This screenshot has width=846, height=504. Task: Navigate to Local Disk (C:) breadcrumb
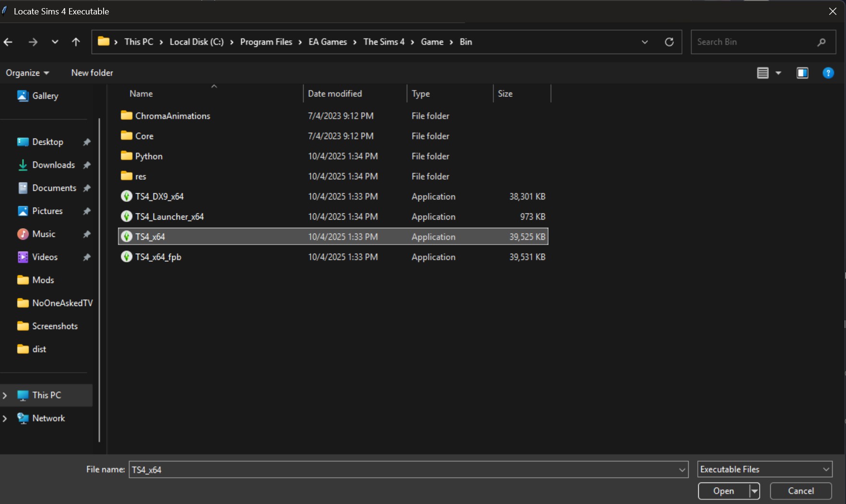pos(197,42)
